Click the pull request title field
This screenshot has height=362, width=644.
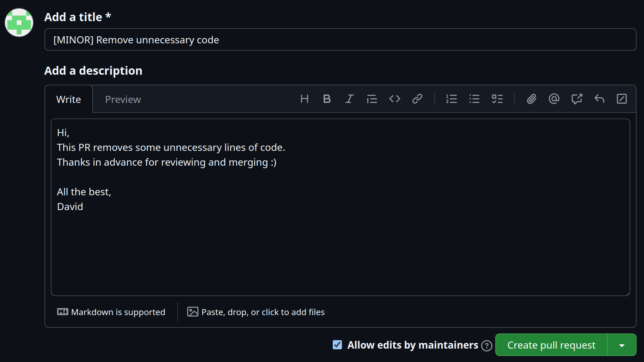[340, 40]
